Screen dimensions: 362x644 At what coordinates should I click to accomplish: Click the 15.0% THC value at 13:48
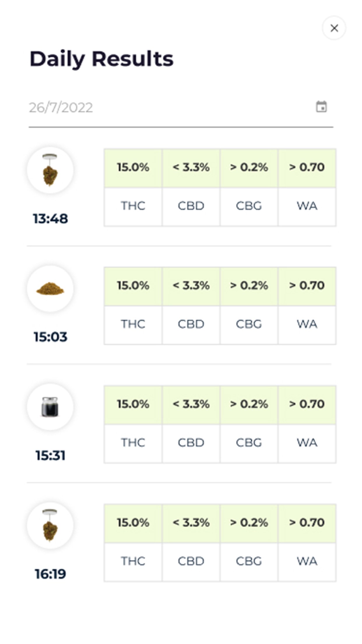133,167
